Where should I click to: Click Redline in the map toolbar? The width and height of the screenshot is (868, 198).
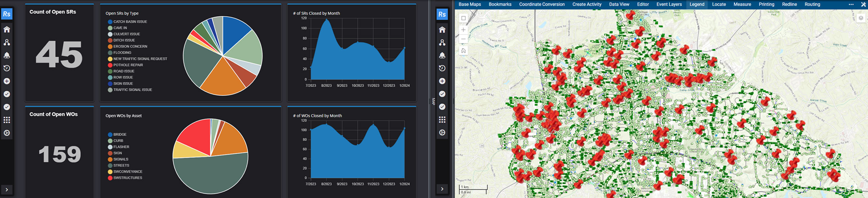tap(789, 4)
